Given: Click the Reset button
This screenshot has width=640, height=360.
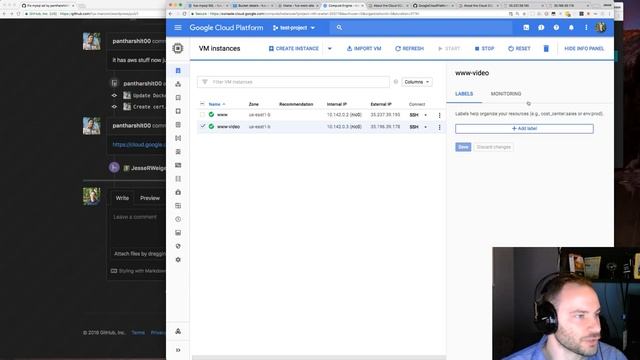Looking at the screenshot, I should (x=519, y=49).
